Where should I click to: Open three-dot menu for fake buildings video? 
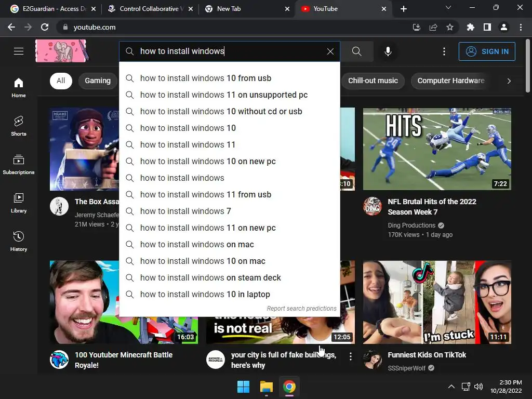351,356
